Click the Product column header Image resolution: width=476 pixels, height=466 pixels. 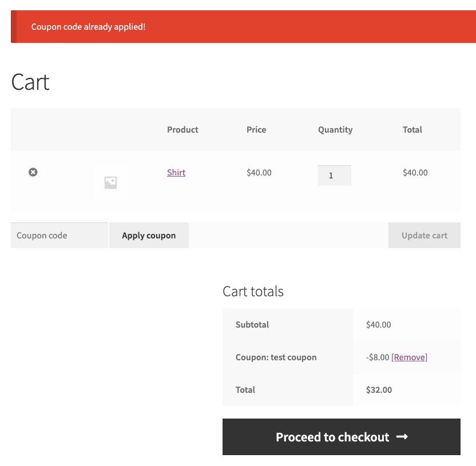[183, 130]
